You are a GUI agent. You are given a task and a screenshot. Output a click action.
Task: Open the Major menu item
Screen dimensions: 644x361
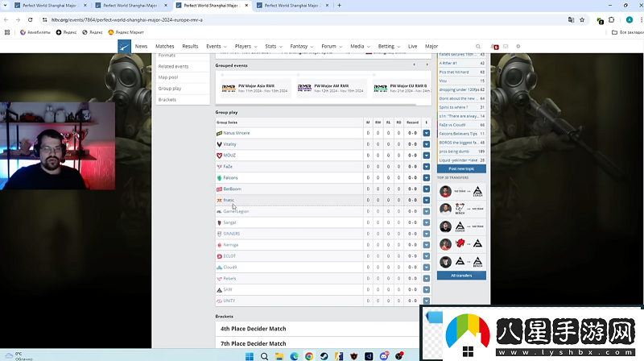coord(431,47)
